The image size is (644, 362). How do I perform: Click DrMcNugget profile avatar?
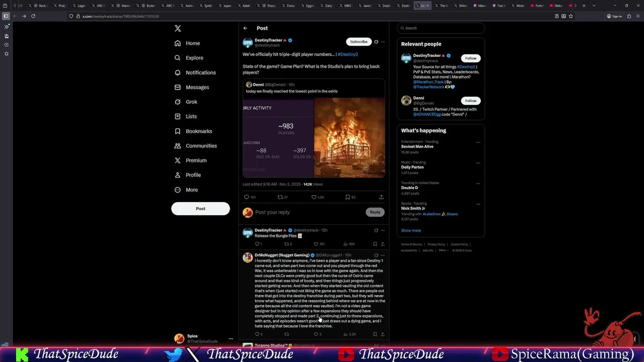point(248,258)
